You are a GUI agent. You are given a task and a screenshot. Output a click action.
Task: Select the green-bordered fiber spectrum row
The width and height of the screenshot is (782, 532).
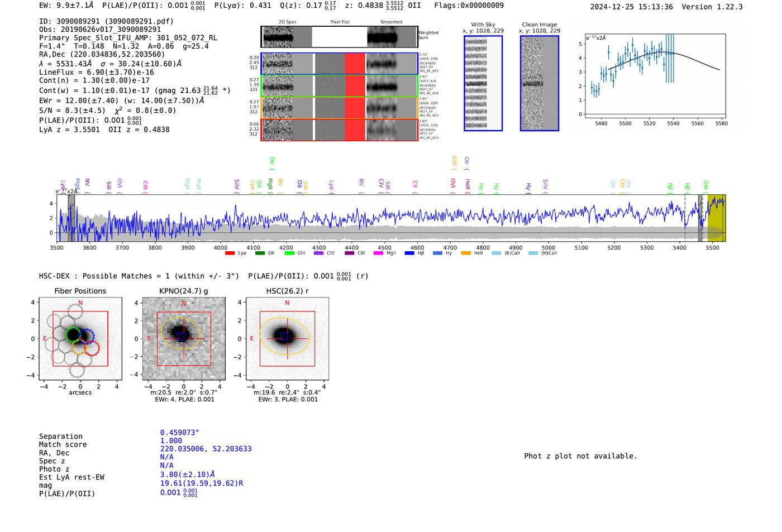(x=339, y=86)
